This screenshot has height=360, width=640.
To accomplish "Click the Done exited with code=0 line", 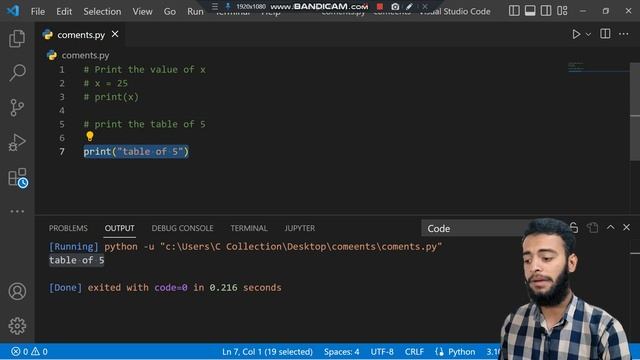I will (165, 288).
